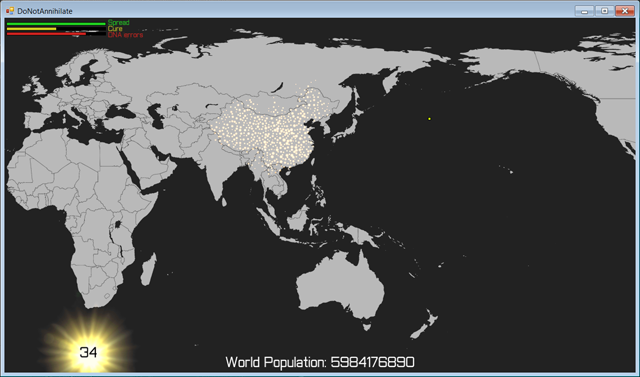Maximize the DoNotAnnihilate window

(604, 11)
